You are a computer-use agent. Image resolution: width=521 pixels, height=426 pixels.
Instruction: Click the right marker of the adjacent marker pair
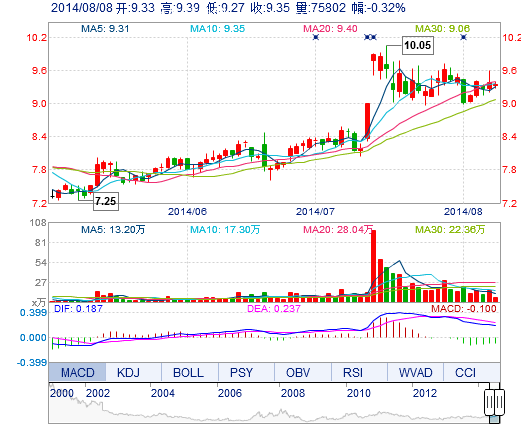[373, 37]
